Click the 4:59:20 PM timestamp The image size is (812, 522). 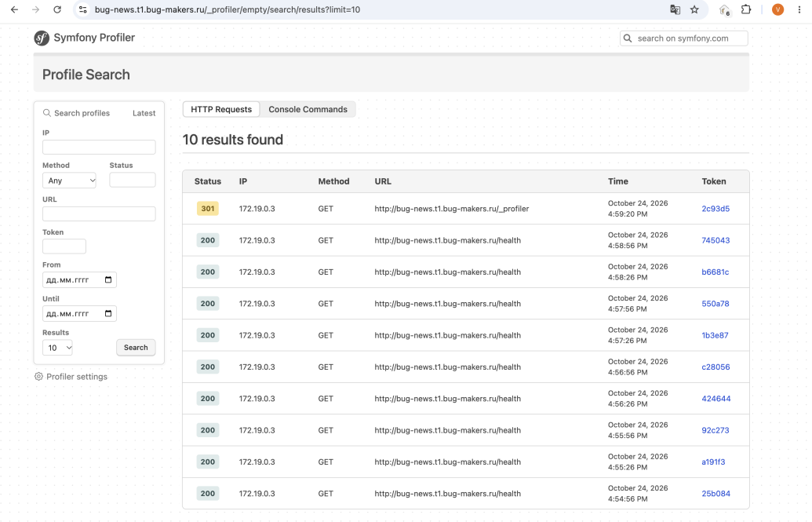click(x=628, y=214)
